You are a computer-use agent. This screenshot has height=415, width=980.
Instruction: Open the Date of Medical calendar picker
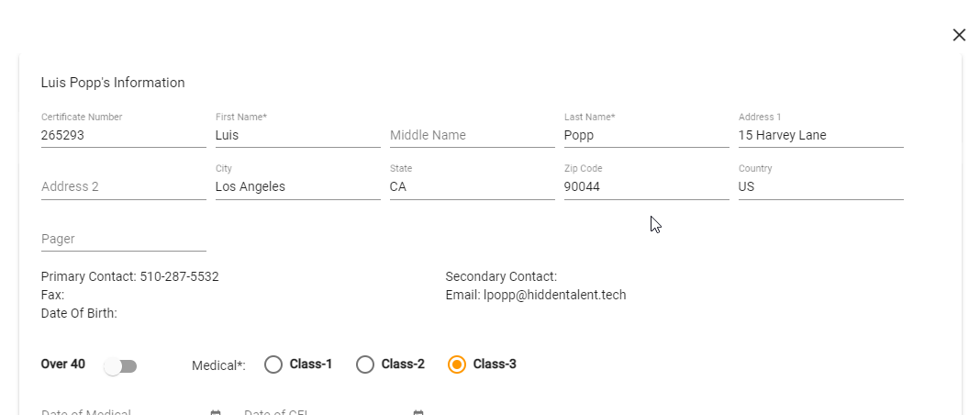pyautogui.click(x=216, y=413)
